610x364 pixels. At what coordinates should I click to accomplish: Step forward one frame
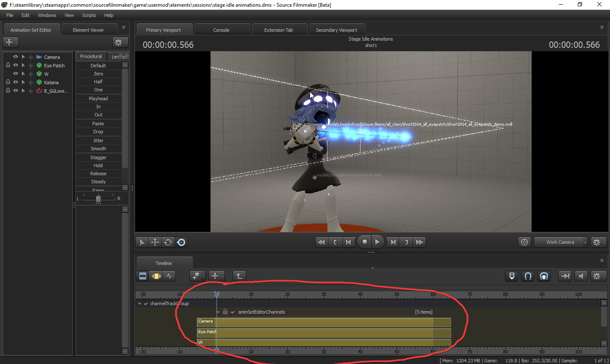click(x=393, y=242)
